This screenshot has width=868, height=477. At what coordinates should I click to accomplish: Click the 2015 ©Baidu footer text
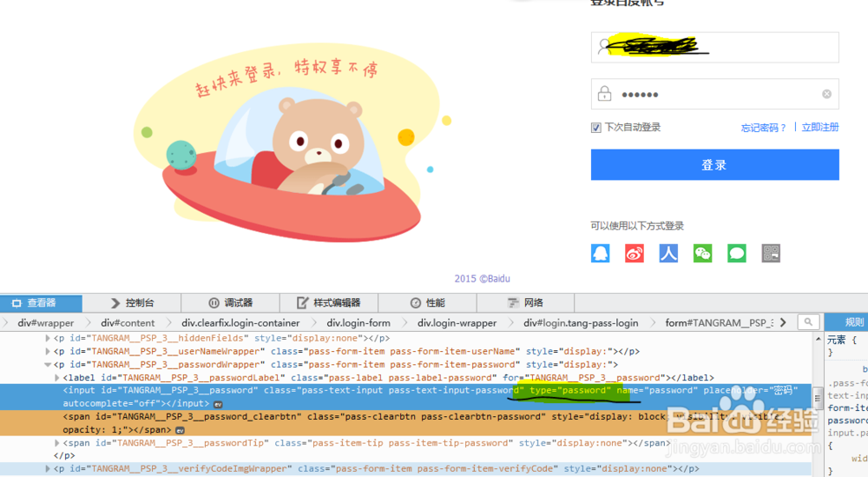[482, 279]
